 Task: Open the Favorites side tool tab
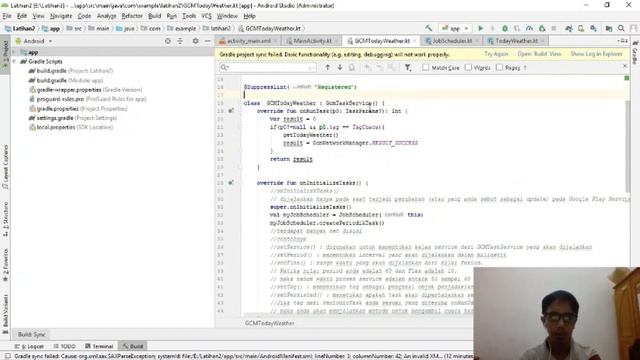(5, 265)
